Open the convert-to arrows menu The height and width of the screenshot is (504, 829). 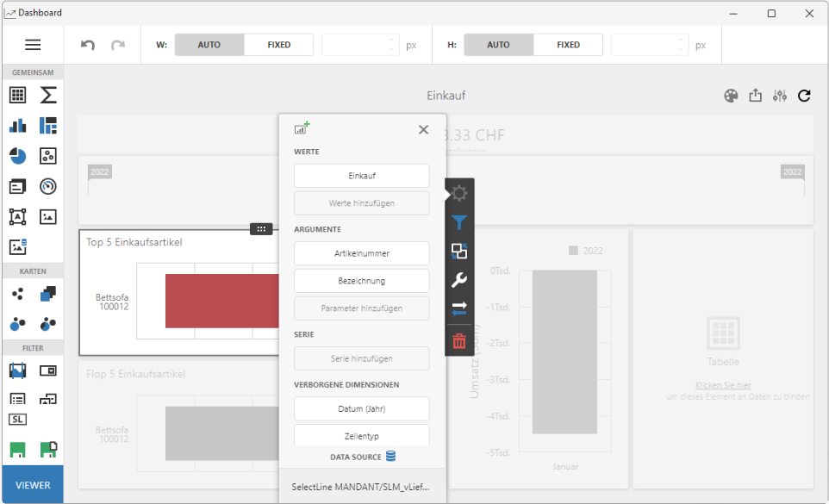point(459,308)
